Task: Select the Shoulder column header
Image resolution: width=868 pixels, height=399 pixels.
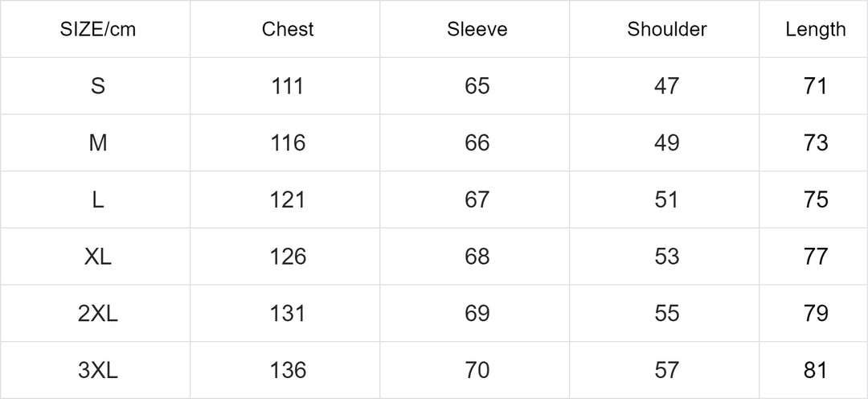Action: pos(667,30)
